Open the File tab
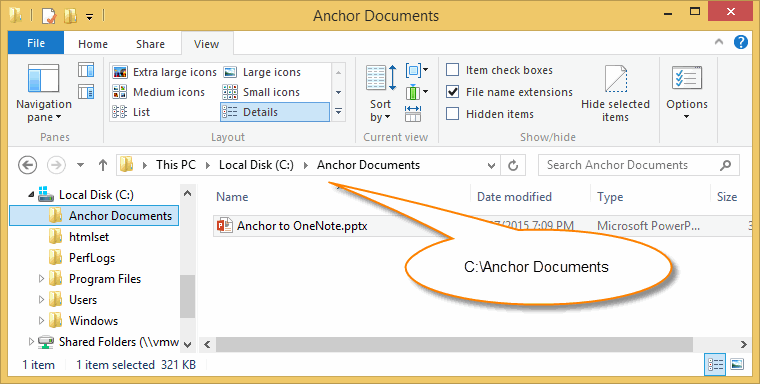Screen dimensions: 760x384 (x=36, y=43)
